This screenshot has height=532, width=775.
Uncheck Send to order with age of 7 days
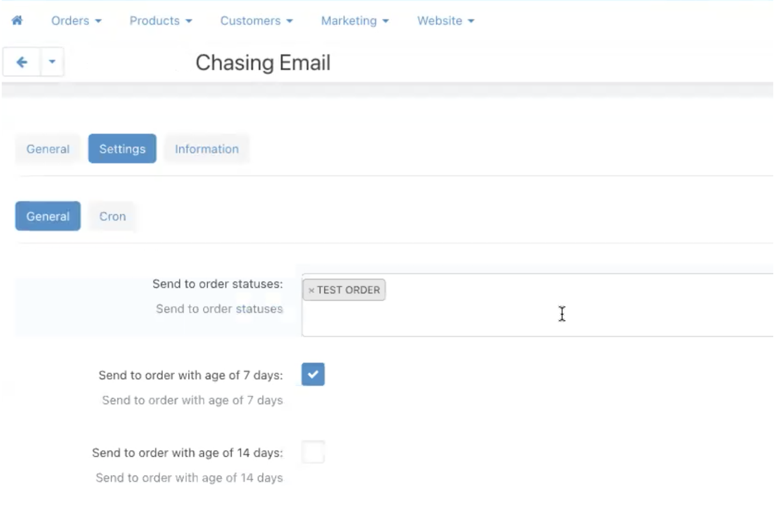(313, 374)
